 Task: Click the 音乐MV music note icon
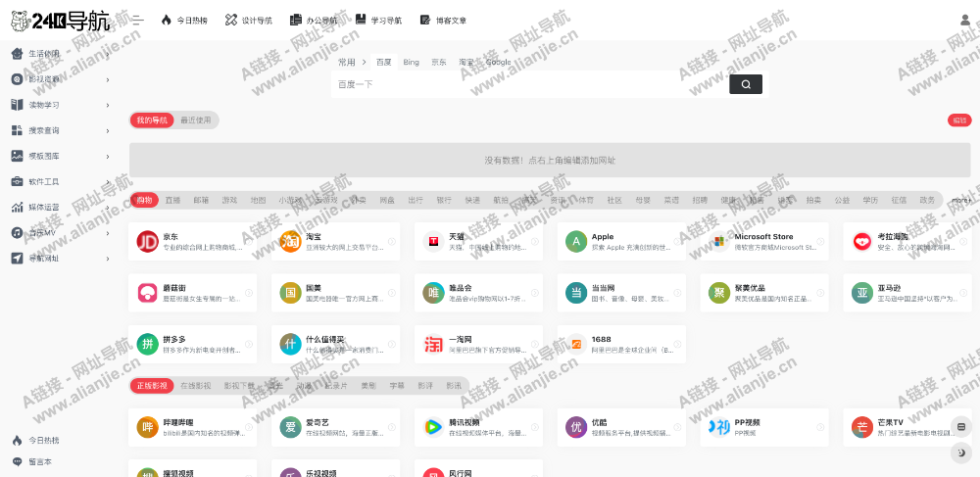17,233
